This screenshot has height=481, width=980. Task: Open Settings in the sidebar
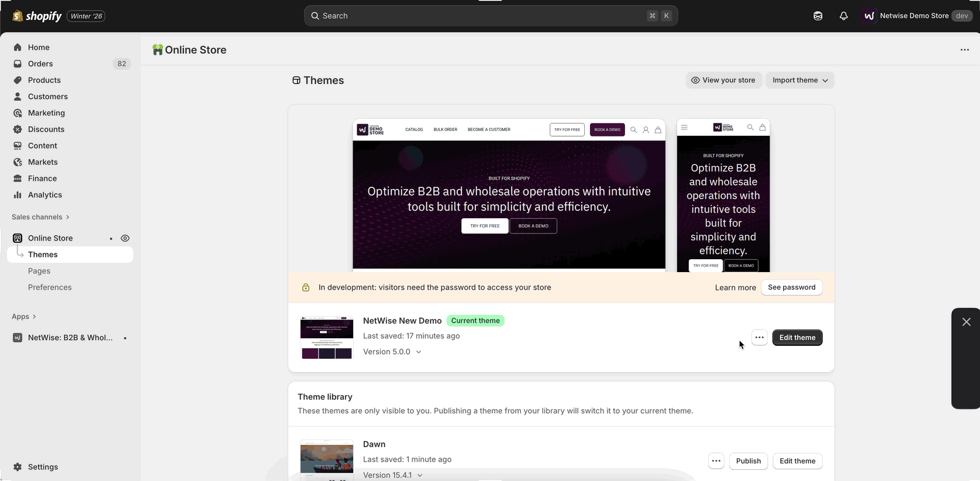point(43,467)
